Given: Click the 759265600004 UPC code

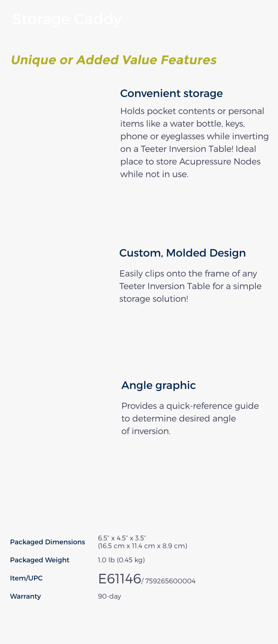Looking at the screenshot, I should [x=170, y=581].
